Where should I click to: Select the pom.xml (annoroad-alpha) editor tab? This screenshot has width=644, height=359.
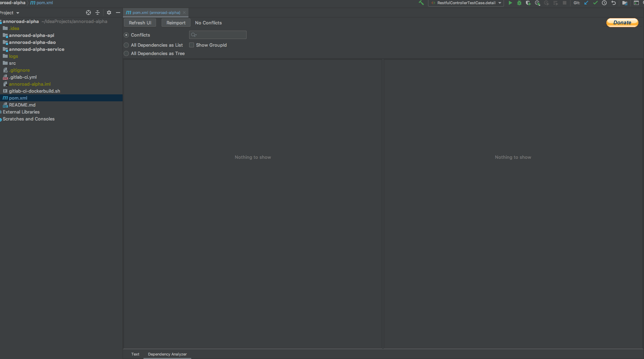(156, 13)
